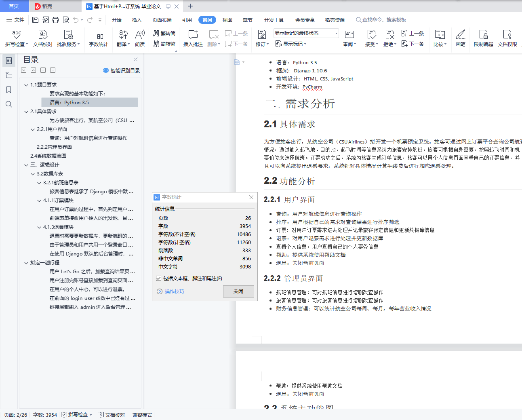Image resolution: width=522 pixels, height=420 pixels.
Task: Switch to the 页面布局 ribbon tab
Action: click(162, 20)
